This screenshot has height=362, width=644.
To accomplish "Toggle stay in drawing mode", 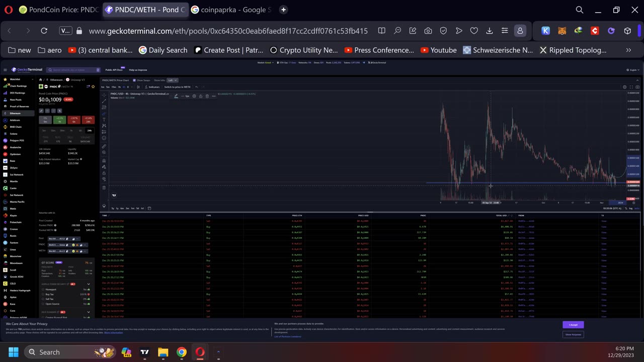I will (104, 167).
